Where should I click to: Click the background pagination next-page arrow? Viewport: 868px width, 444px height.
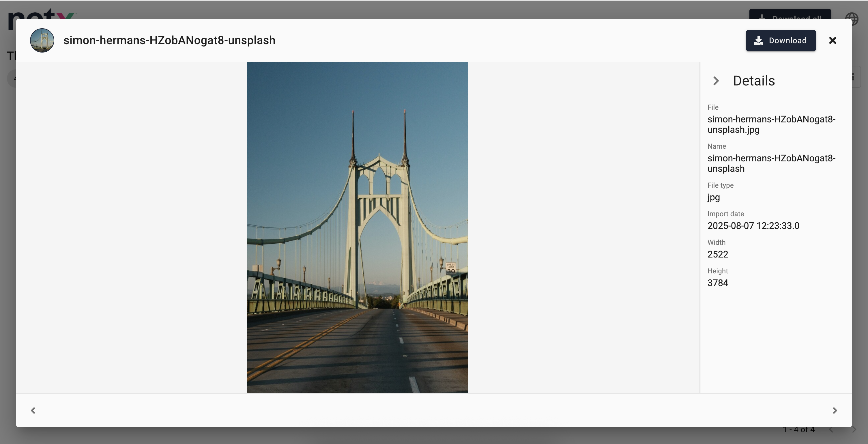854,430
